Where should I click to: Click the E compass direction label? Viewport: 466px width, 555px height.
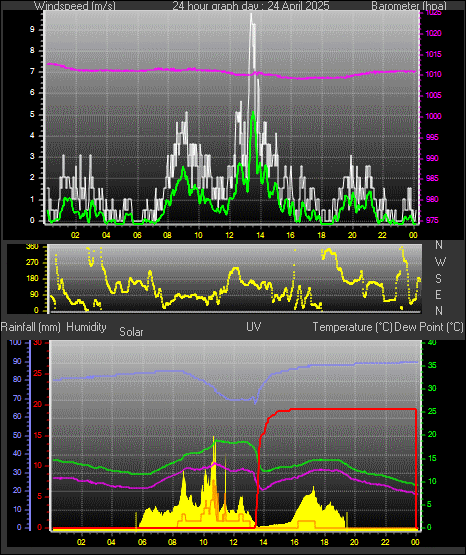438,294
